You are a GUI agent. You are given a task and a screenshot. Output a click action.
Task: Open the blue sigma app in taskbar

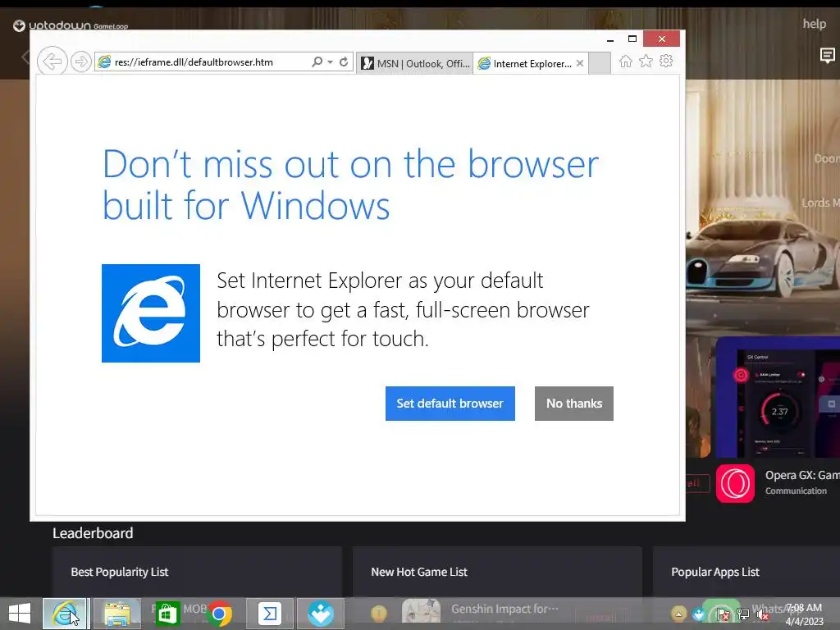pos(269,614)
